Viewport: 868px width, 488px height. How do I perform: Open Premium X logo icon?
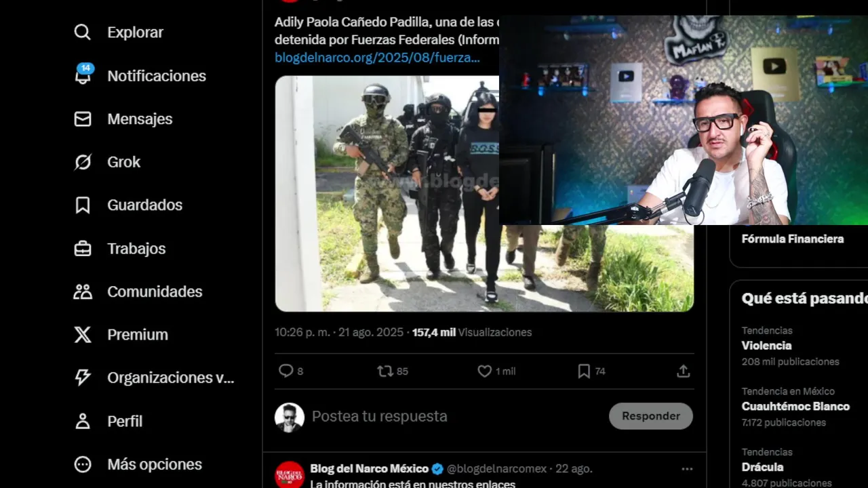point(82,335)
